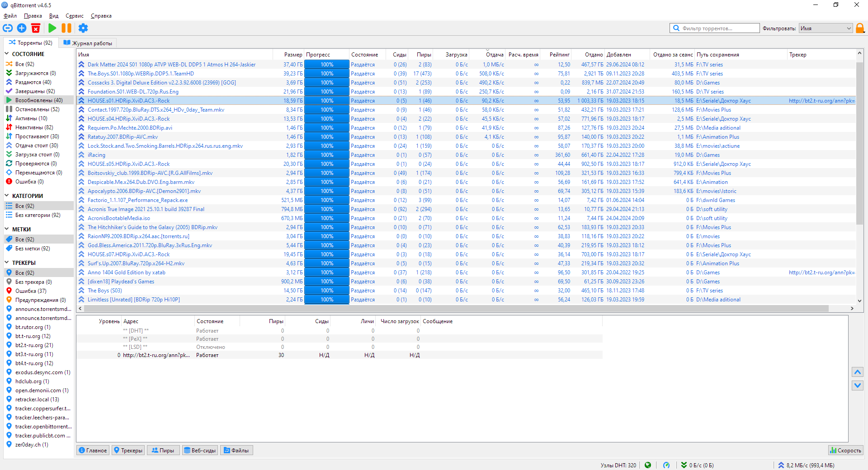Select the Ratatuy.2007.BDRip-AVC.mkv torrent
868x470 pixels.
pyautogui.click(x=123, y=137)
